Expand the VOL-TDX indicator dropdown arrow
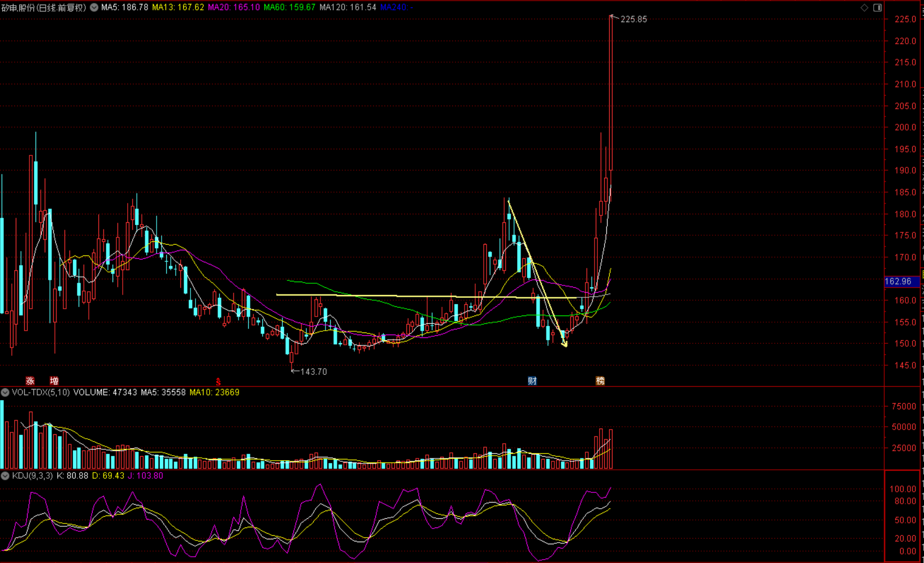This screenshot has width=924, height=563. pos(5,392)
